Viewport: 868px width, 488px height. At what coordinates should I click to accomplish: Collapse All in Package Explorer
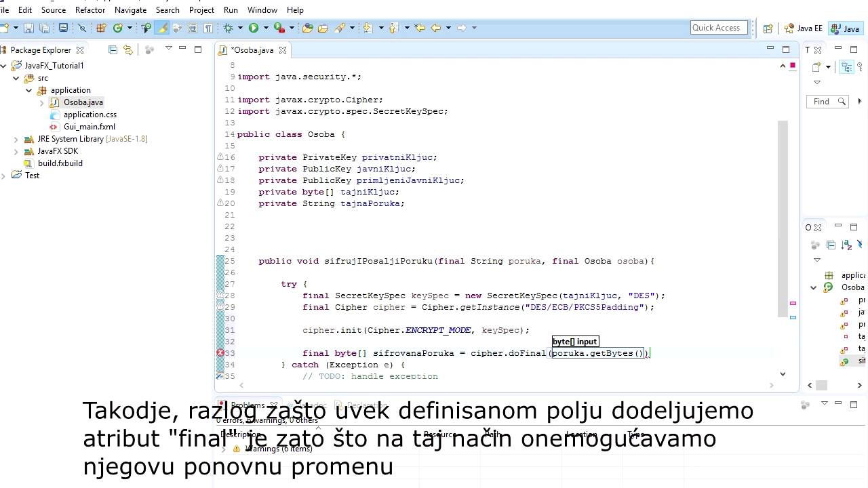point(113,49)
